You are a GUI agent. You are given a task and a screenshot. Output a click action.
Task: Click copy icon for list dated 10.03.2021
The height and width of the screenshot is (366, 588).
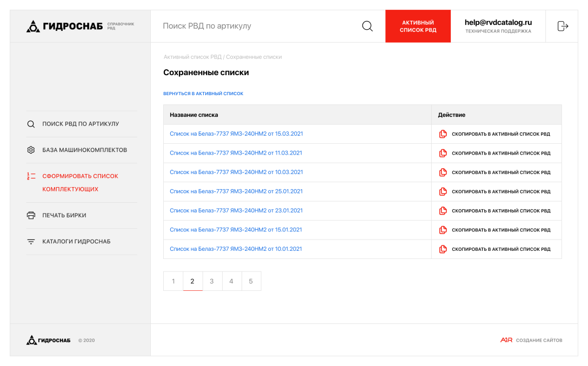click(443, 172)
